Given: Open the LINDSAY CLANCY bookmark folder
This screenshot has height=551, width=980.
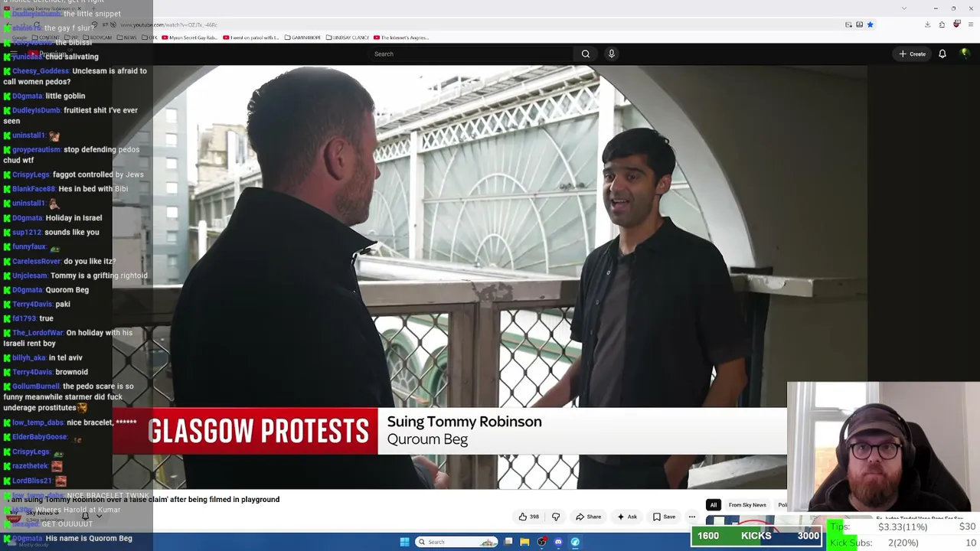Looking at the screenshot, I should (x=348, y=37).
